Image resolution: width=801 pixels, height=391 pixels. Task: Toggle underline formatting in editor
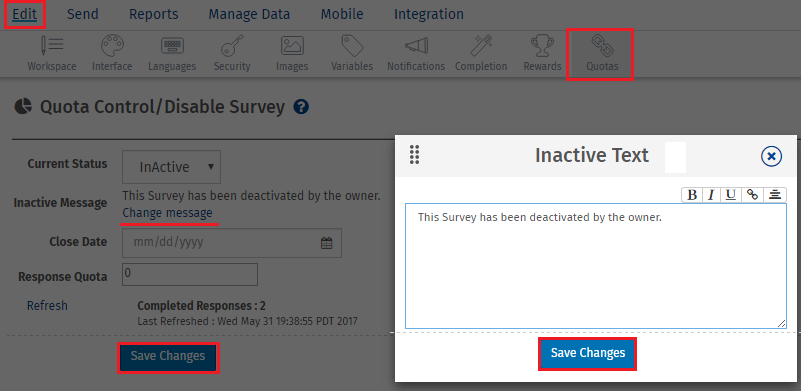(x=731, y=195)
